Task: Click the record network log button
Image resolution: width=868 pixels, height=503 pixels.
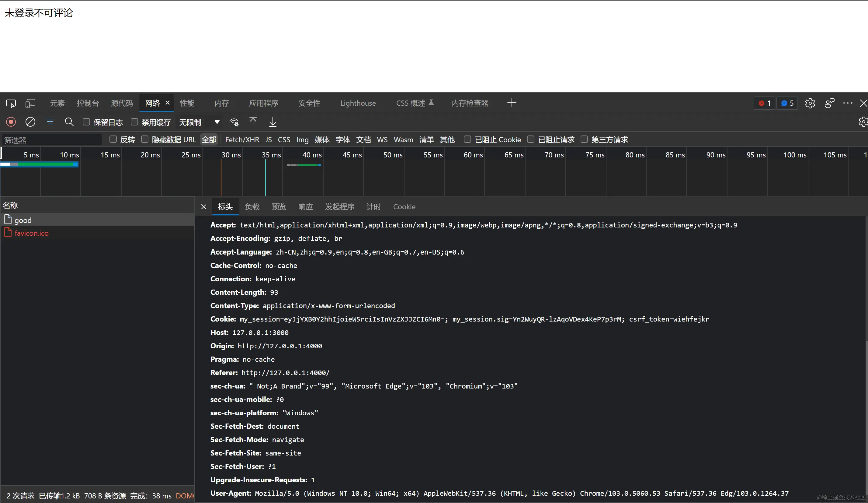Action: [11, 122]
